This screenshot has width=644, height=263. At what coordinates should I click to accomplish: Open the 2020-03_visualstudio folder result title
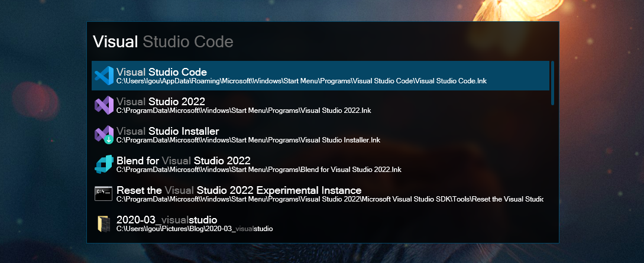tap(167, 219)
